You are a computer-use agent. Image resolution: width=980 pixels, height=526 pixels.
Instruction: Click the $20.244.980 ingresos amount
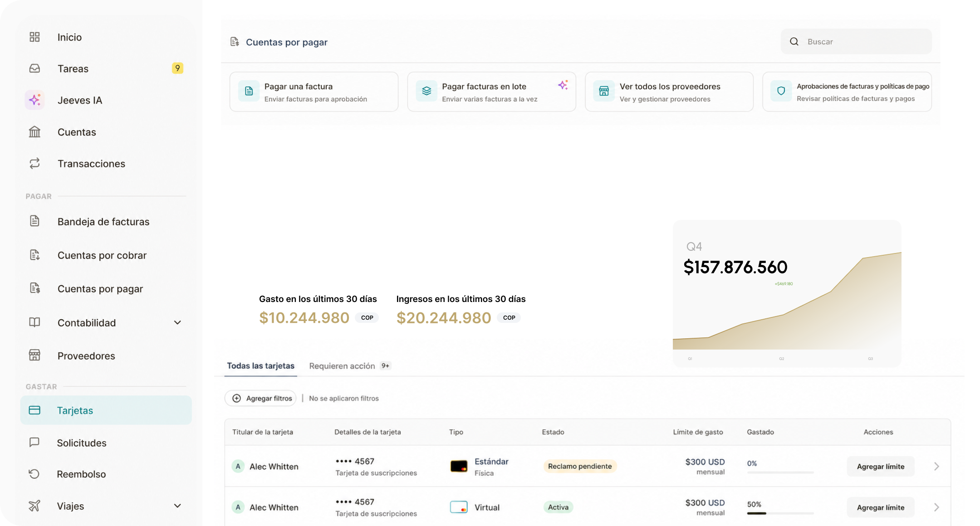pyautogui.click(x=444, y=317)
